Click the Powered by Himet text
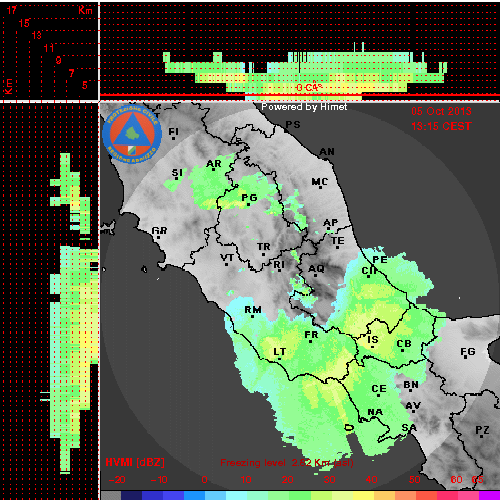The image size is (500, 500). click(304, 107)
